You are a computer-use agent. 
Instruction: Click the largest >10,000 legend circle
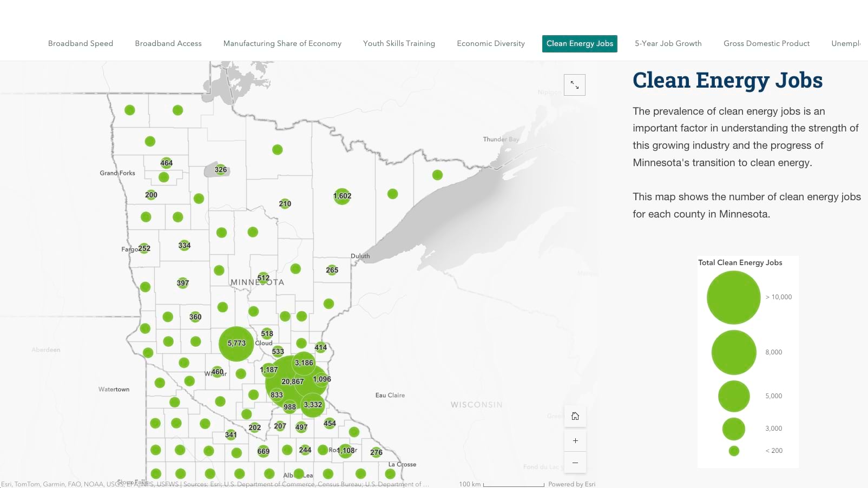point(733,296)
